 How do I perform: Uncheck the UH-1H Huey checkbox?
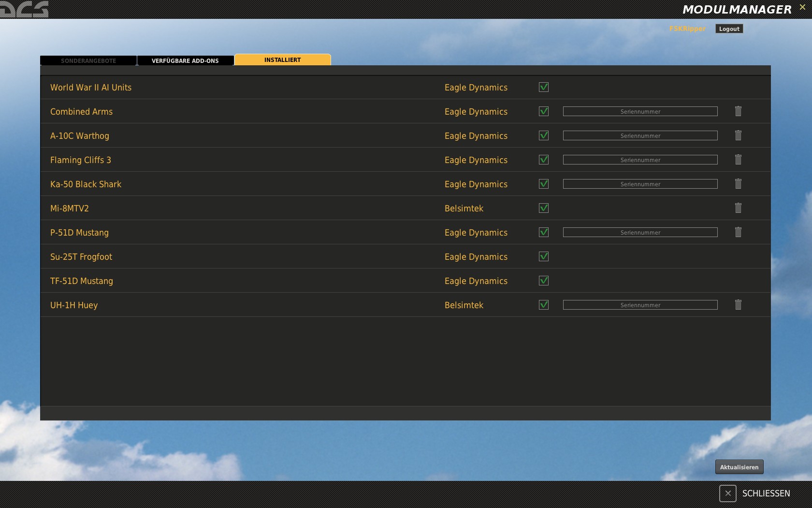coord(544,305)
